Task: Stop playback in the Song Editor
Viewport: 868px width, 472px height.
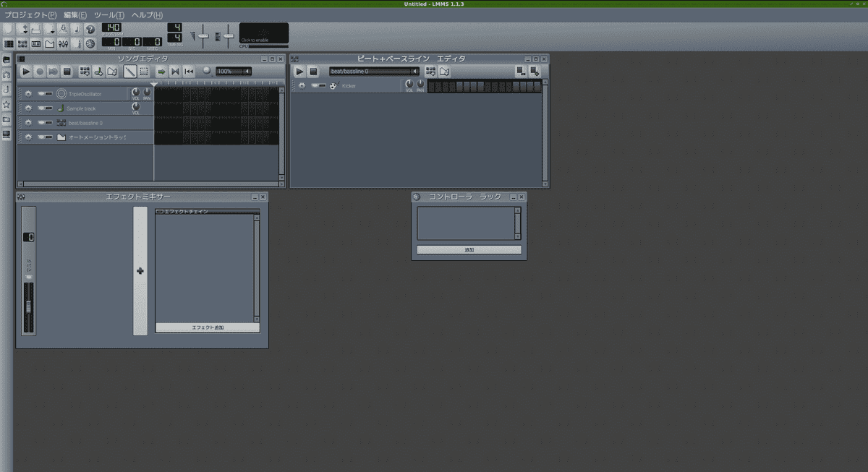Action: tap(67, 72)
